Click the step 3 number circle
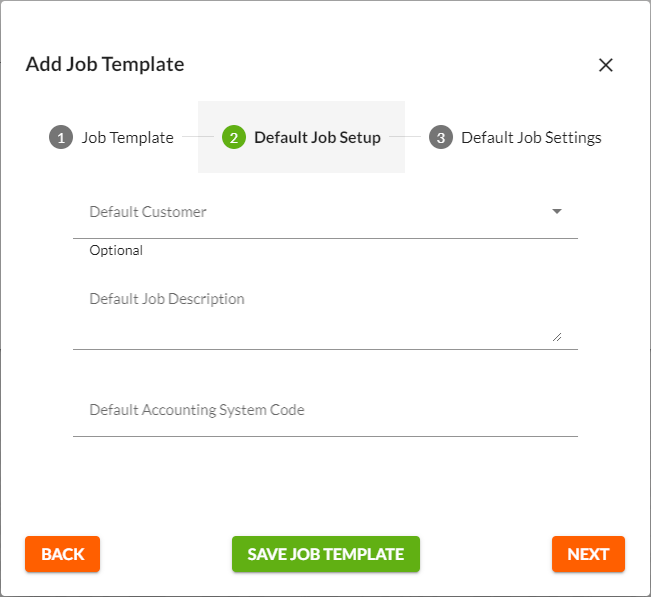This screenshot has width=651, height=597. point(441,138)
